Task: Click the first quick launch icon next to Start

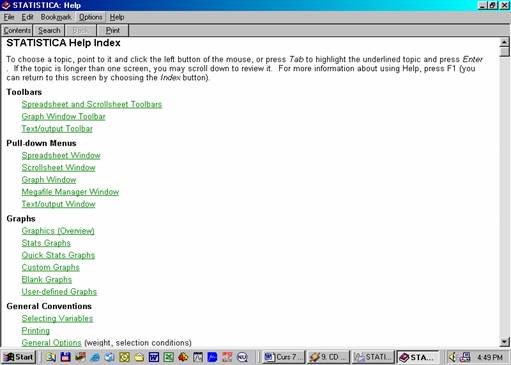Action: pos(51,357)
